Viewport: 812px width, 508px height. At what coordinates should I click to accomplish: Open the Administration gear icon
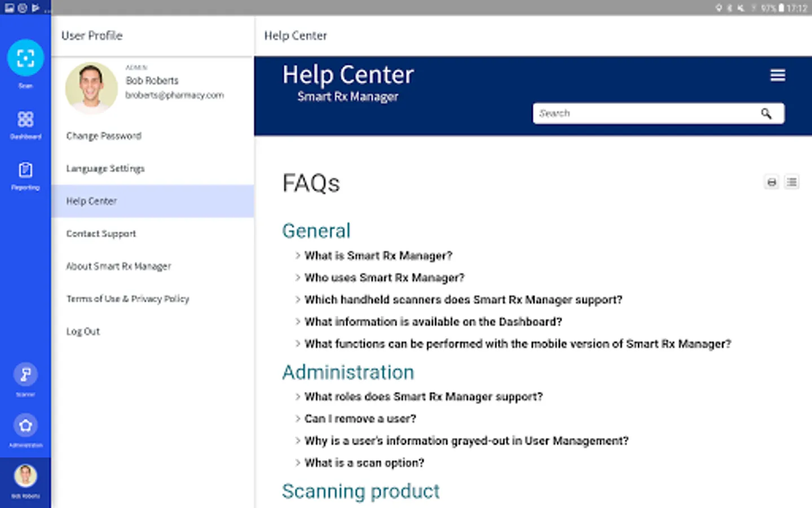25,425
